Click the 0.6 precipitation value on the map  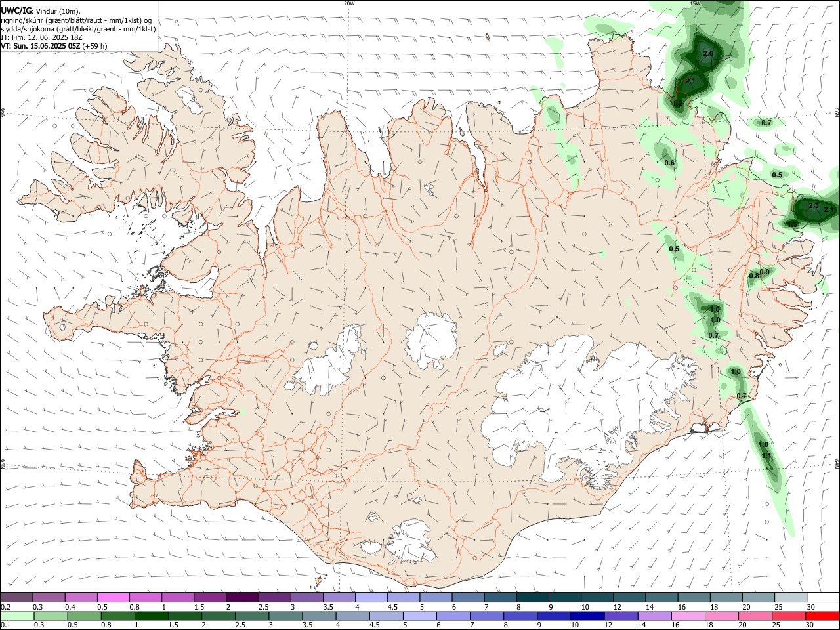click(669, 163)
